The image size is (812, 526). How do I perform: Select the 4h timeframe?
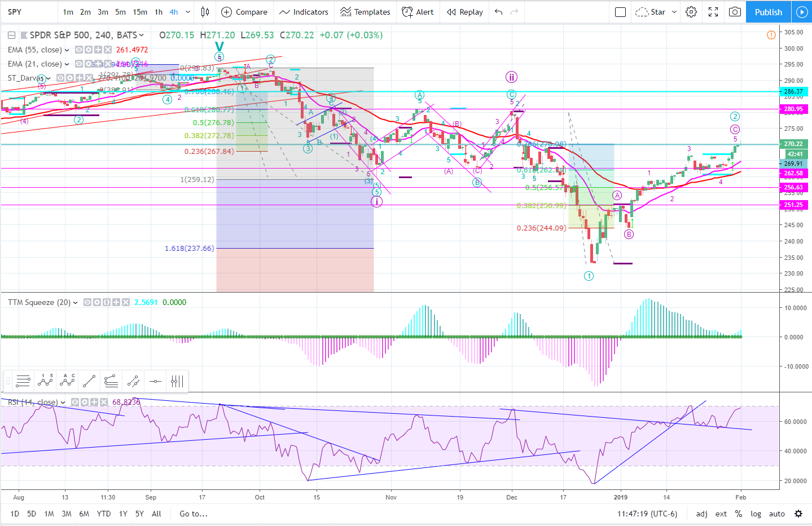174,12
